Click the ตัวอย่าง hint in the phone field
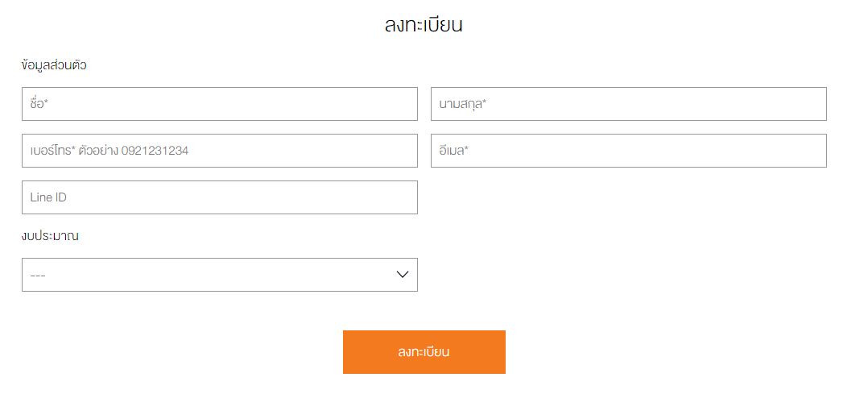The height and width of the screenshot is (394, 868). click(98, 151)
